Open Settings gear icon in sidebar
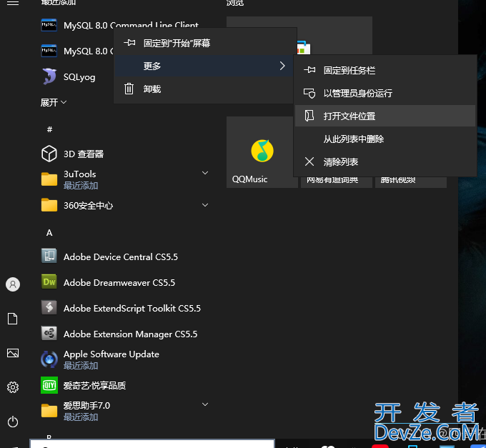 pyautogui.click(x=13, y=387)
